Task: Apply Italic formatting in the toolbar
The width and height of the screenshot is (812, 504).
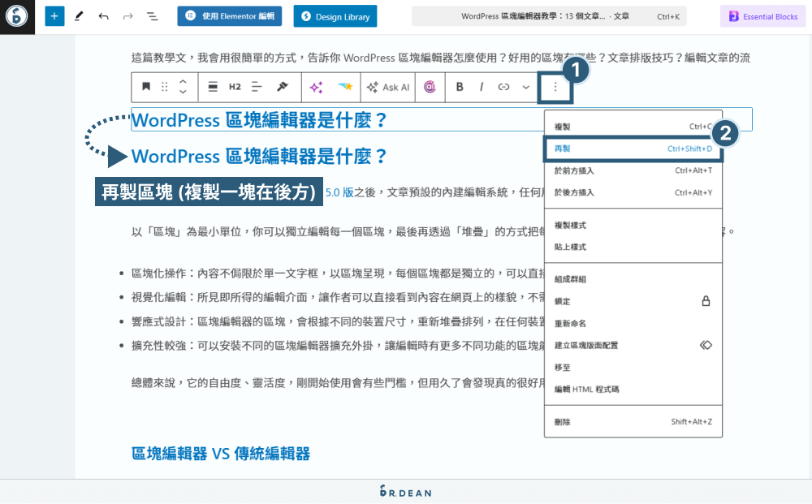Action: coord(479,87)
